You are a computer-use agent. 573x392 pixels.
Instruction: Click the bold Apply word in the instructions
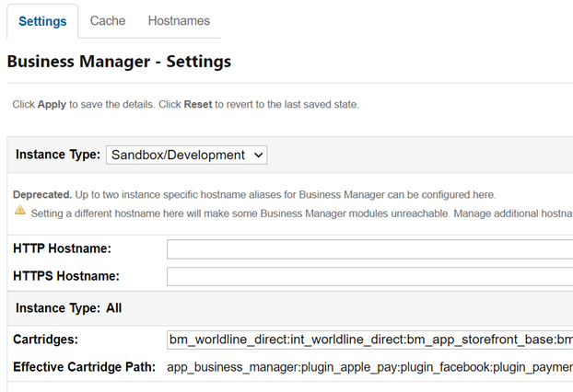click(x=52, y=105)
